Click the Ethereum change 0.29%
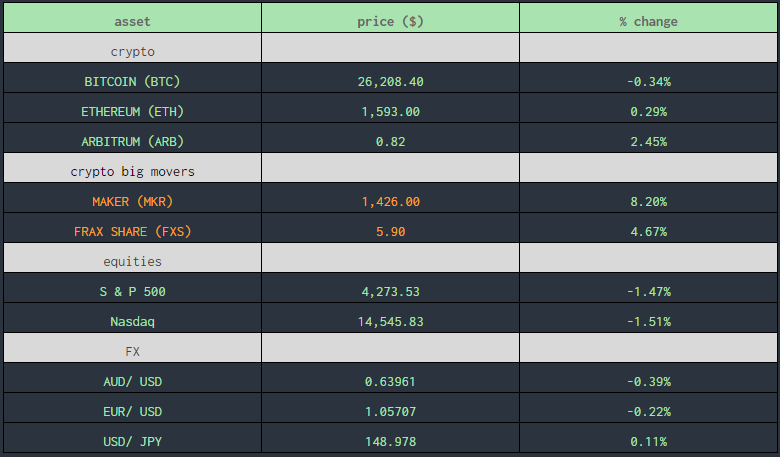 coord(648,111)
